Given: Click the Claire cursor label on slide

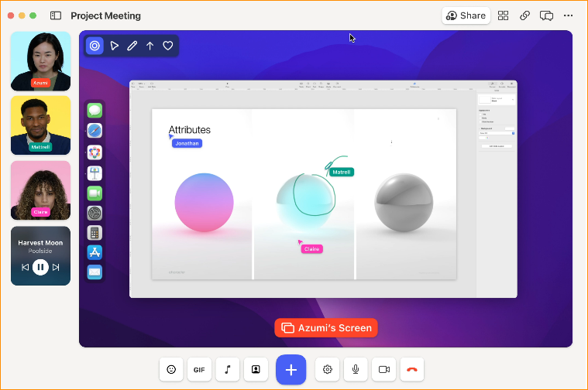Looking at the screenshot, I should 311,248.
